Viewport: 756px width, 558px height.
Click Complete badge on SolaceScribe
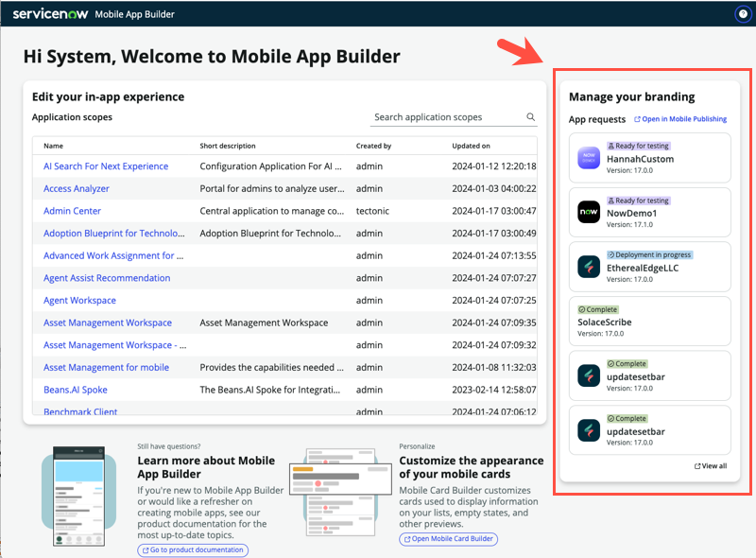point(598,309)
